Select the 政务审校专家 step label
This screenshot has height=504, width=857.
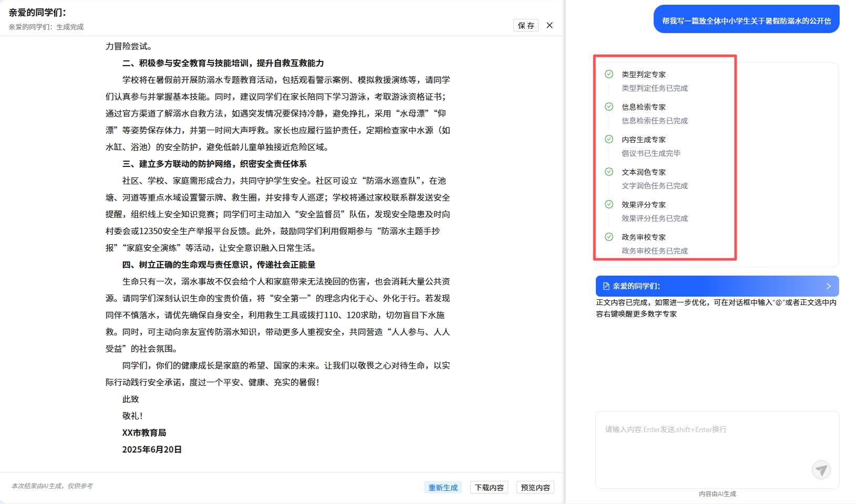[644, 237]
